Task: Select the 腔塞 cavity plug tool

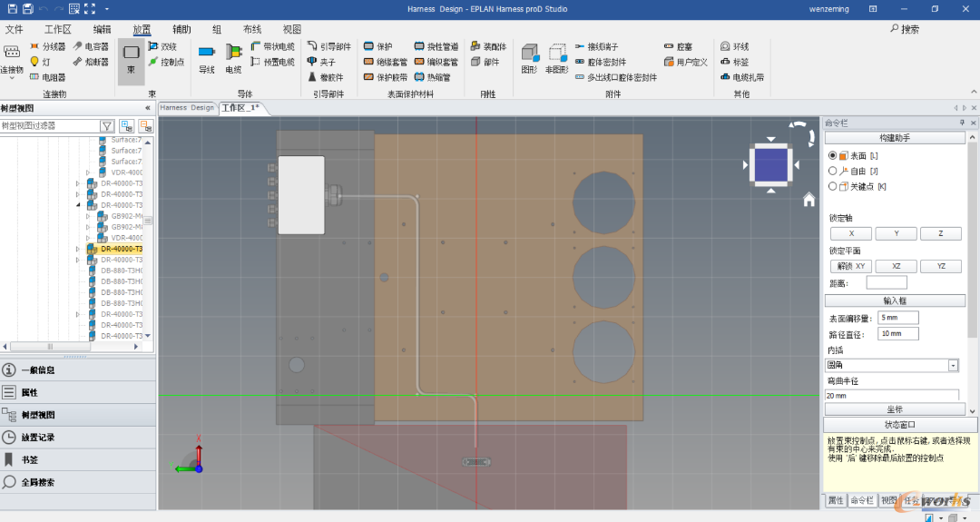Action: pyautogui.click(x=678, y=47)
